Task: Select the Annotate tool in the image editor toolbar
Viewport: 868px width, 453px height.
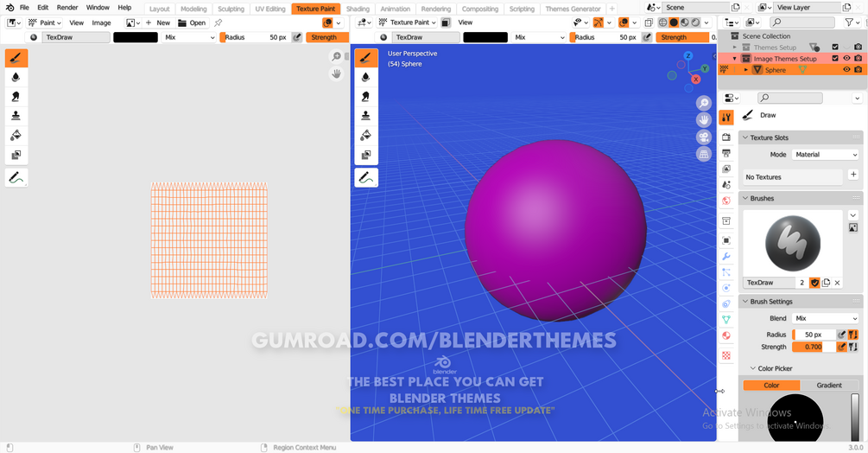Action: pyautogui.click(x=16, y=178)
